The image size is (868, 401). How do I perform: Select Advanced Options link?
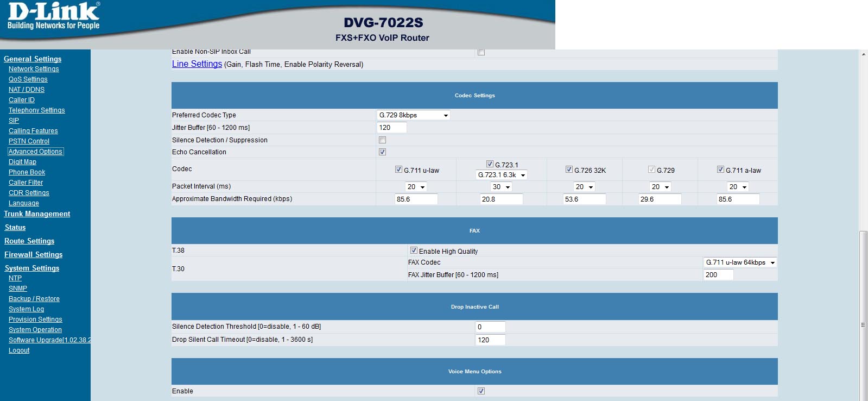[35, 152]
